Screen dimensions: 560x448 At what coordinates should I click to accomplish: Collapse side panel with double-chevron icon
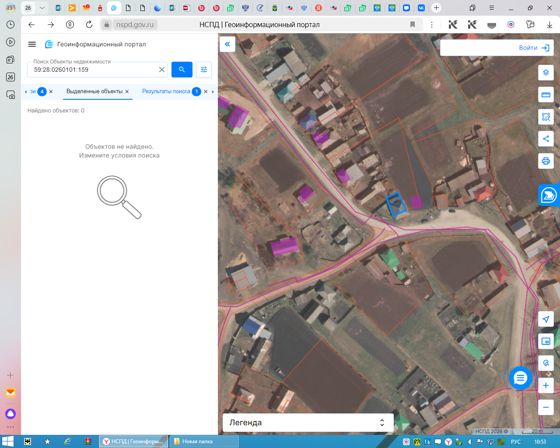tap(227, 44)
